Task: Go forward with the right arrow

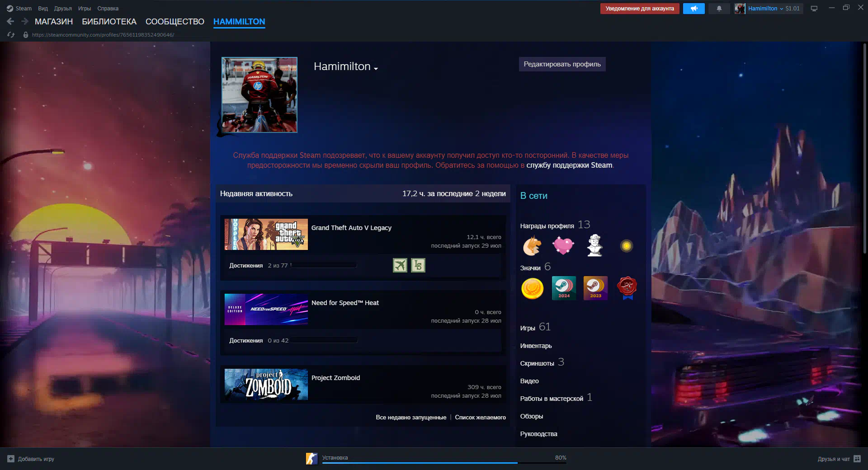Action: point(25,21)
